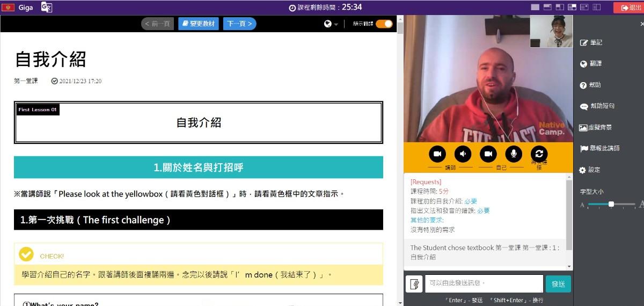Click the Google Translate icon beside Giga
Screen dimensions: 644x306
click(x=47, y=7)
